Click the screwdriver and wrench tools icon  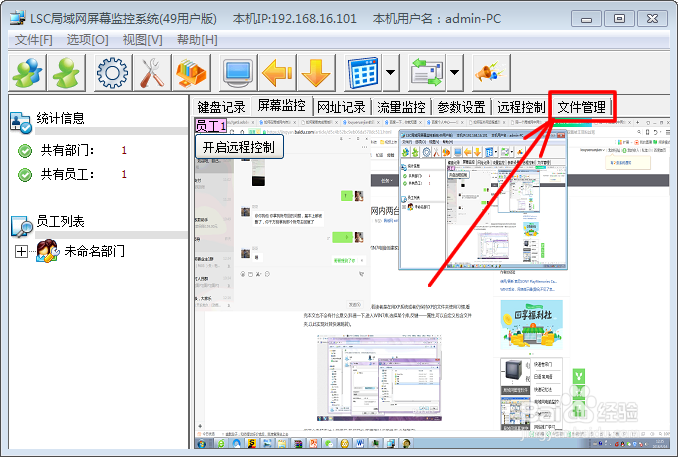click(151, 72)
